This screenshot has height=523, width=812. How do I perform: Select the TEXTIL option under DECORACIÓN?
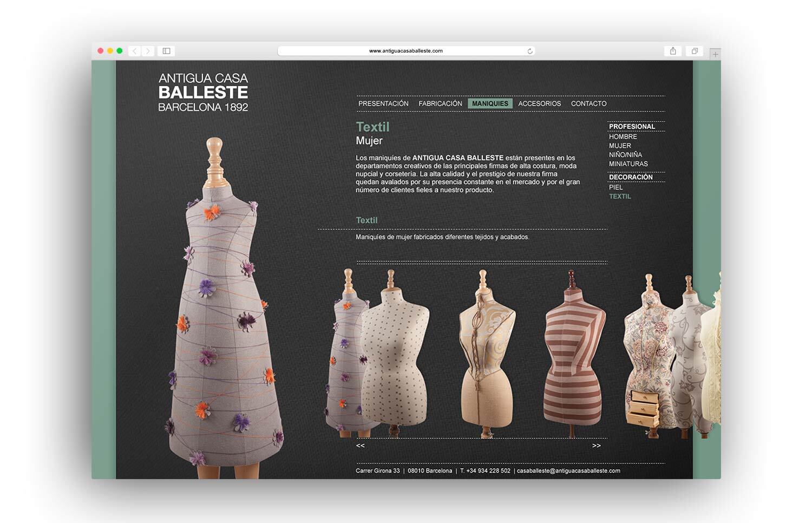(620, 196)
